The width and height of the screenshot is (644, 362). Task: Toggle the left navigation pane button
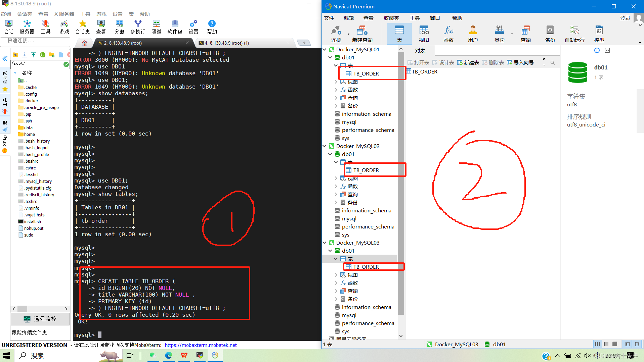coord(628,344)
